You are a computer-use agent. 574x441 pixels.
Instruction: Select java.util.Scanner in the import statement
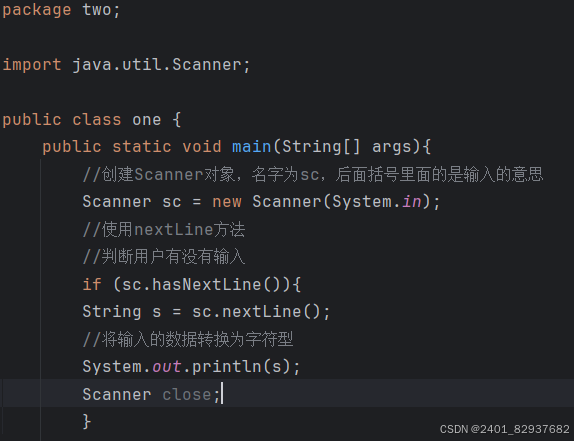(157, 65)
